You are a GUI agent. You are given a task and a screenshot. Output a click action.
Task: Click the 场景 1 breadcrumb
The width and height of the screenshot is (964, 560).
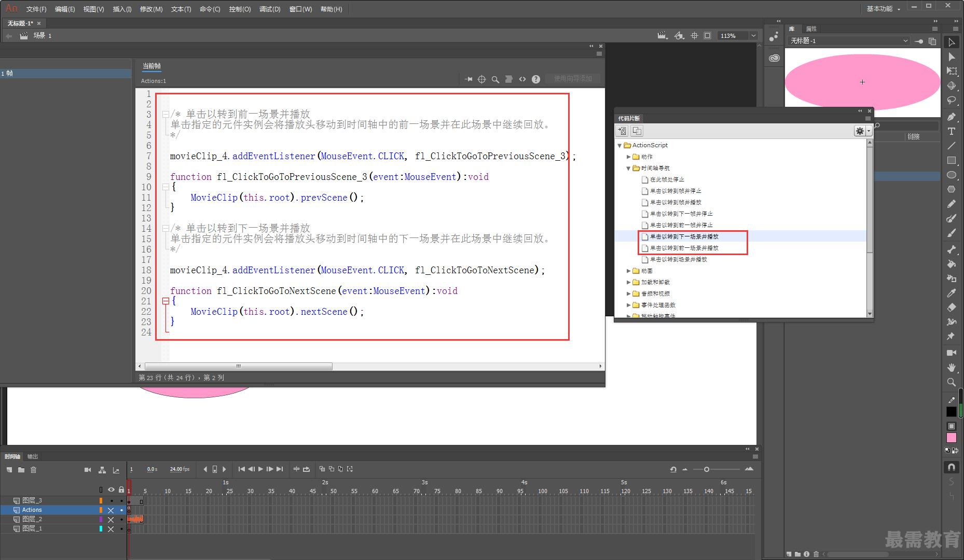coord(43,36)
